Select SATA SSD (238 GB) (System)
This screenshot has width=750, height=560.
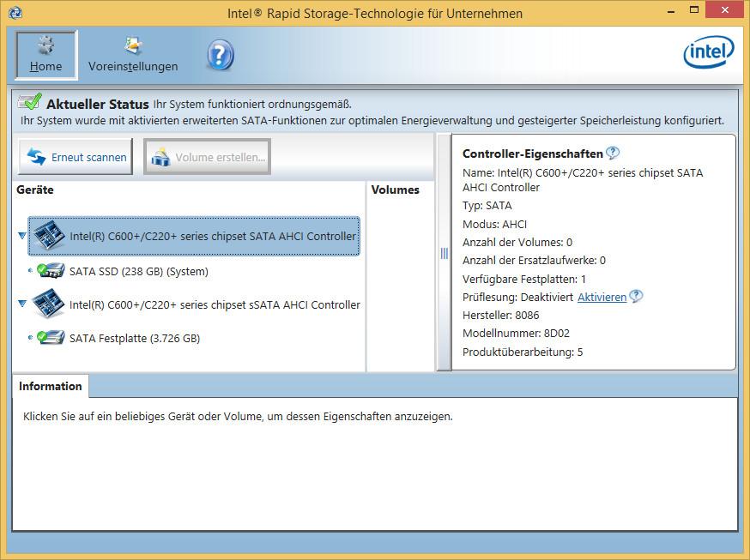[x=139, y=271]
